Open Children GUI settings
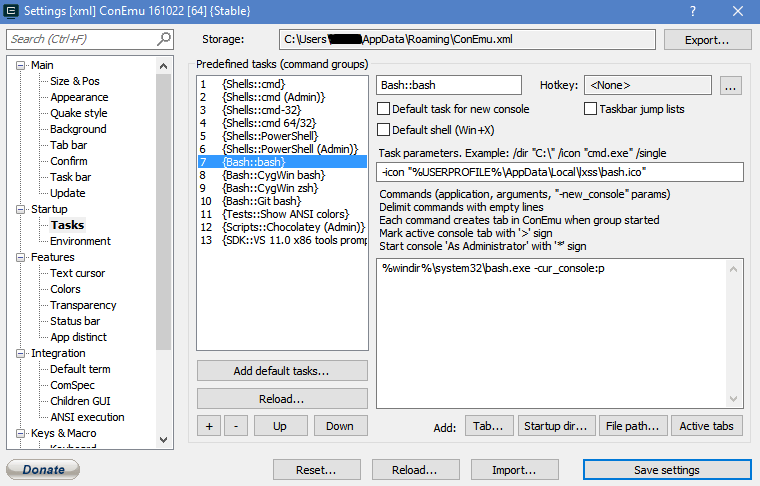Image resolution: width=760 pixels, height=486 pixels. pyautogui.click(x=80, y=401)
